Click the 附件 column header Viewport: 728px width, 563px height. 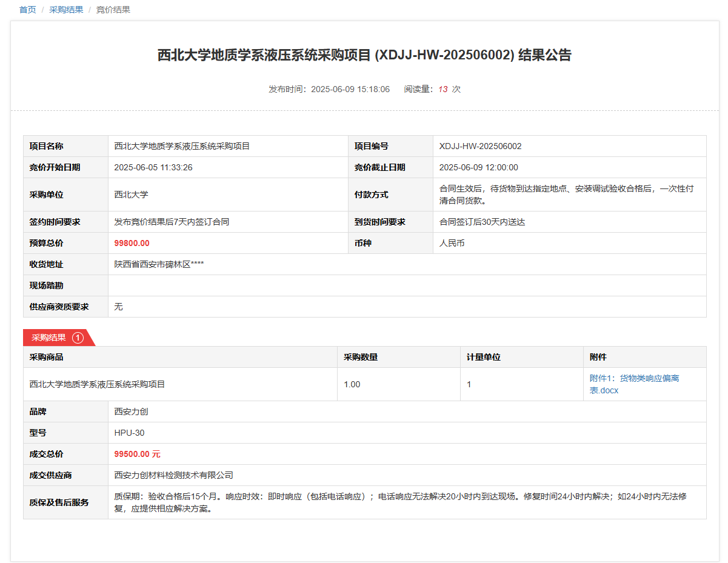click(x=598, y=357)
